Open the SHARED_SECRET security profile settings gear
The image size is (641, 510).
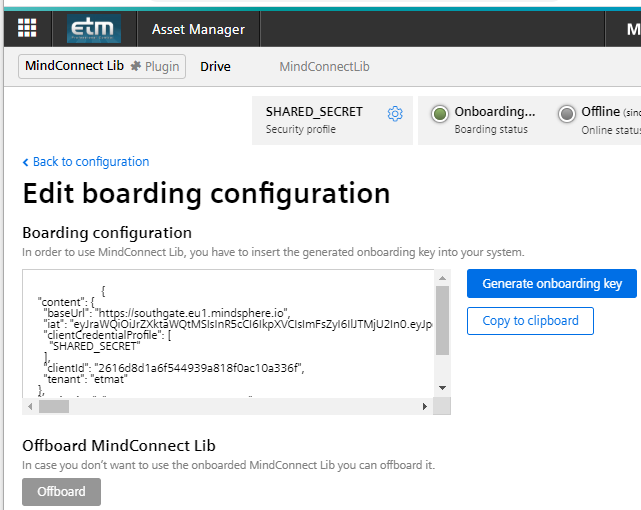395,113
